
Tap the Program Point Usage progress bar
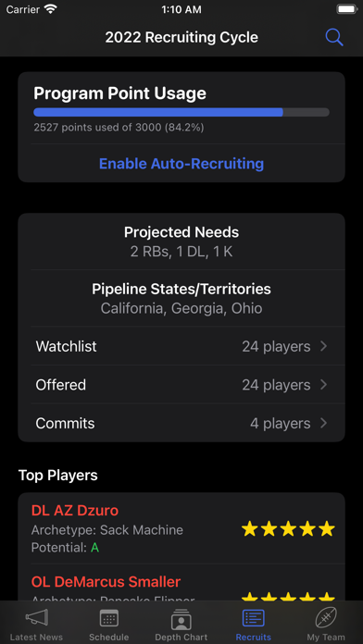pyautogui.click(x=181, y=112)
